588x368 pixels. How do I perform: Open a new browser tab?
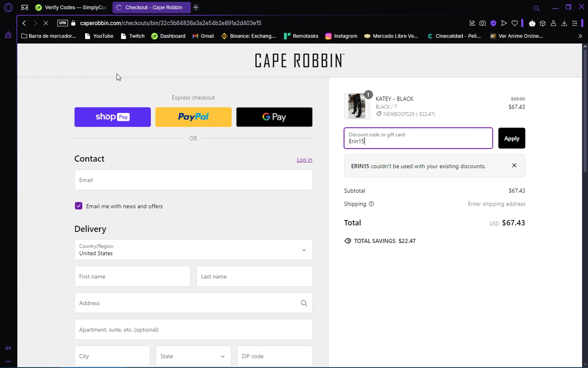[196, 7]
